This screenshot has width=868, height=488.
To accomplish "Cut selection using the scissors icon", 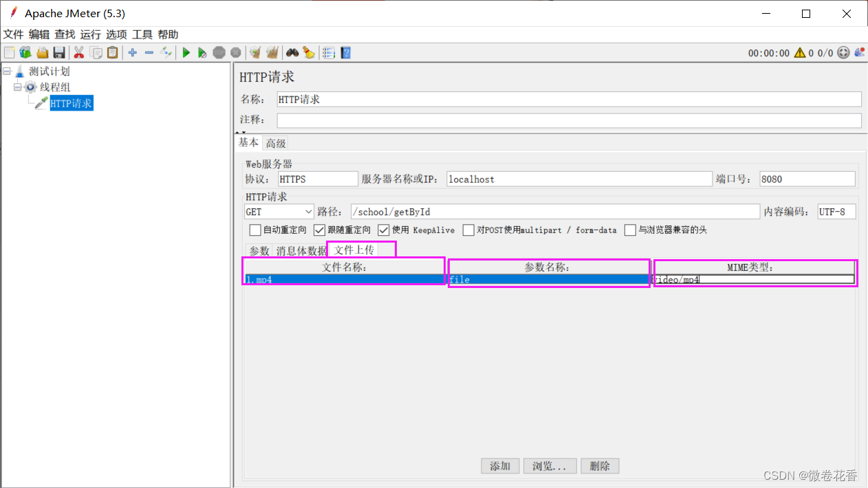I will point(79,52).
